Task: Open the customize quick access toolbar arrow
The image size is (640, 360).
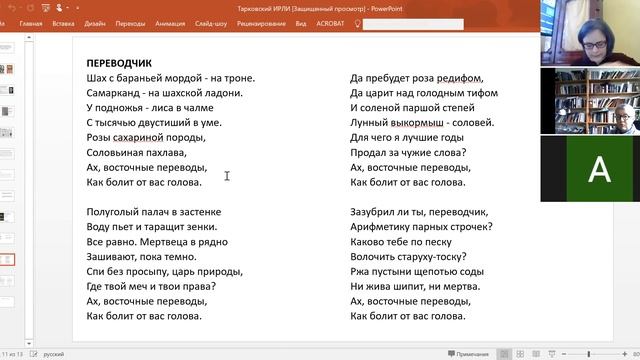Action: click(x=78, y=8)
